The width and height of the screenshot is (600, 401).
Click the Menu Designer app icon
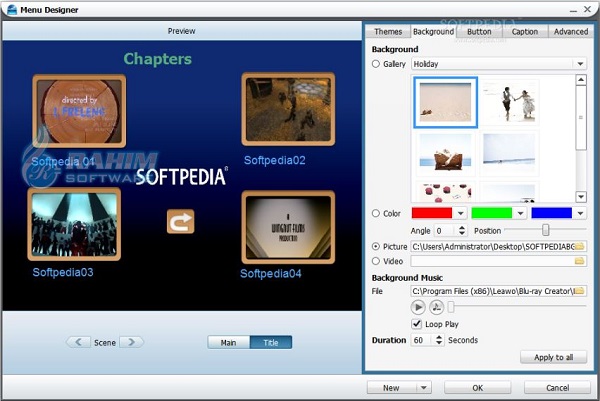[12, 10]
